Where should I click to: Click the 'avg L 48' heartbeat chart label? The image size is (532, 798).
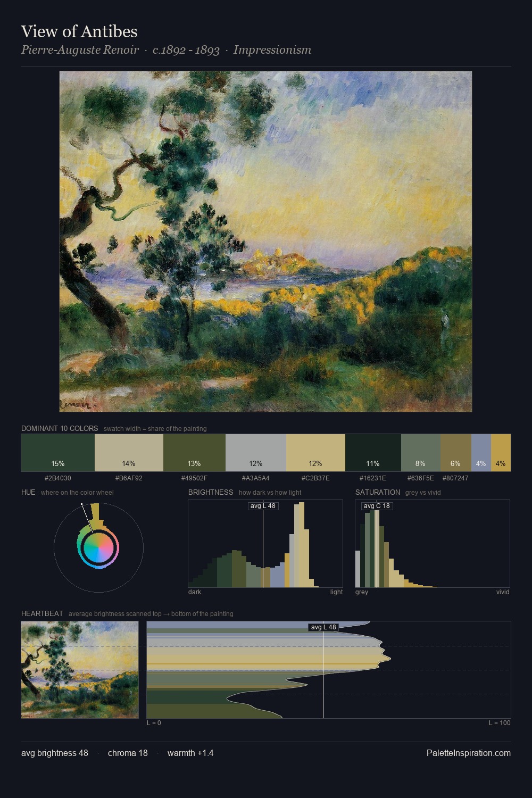323,627
